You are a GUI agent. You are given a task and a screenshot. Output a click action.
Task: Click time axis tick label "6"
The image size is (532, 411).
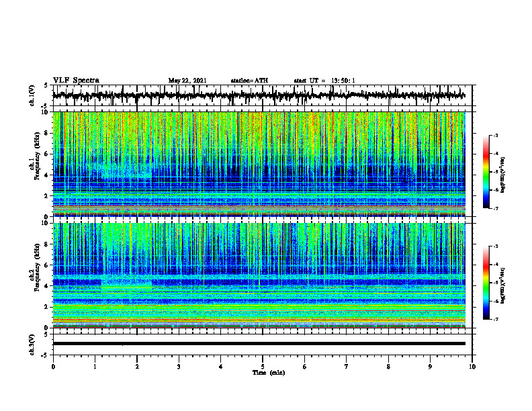[x=305, y=367]
